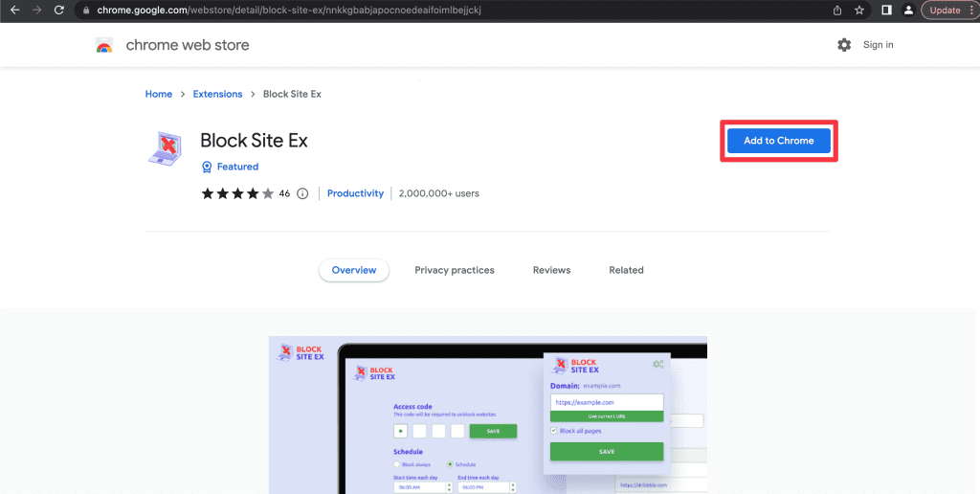This screenshot has height=494, width=980.
Task: Click the Featured label
Action: pos(237,167)
